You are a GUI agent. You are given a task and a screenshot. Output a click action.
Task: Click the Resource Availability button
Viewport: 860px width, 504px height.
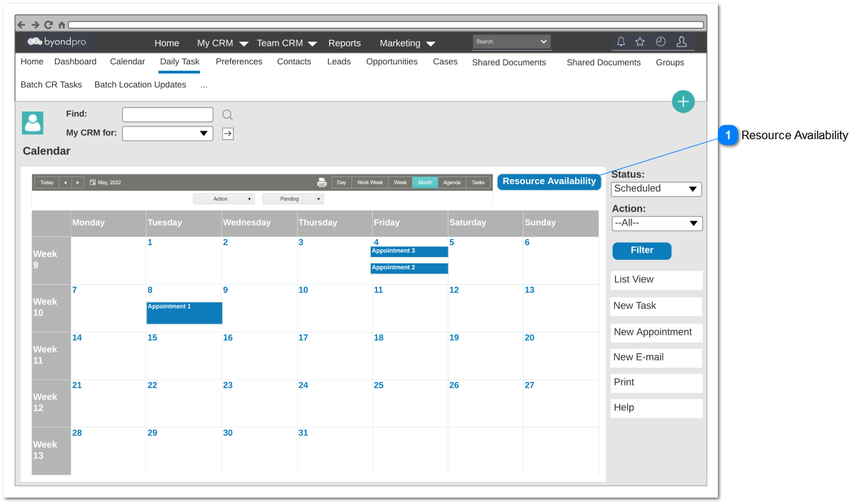click(549, 181)
